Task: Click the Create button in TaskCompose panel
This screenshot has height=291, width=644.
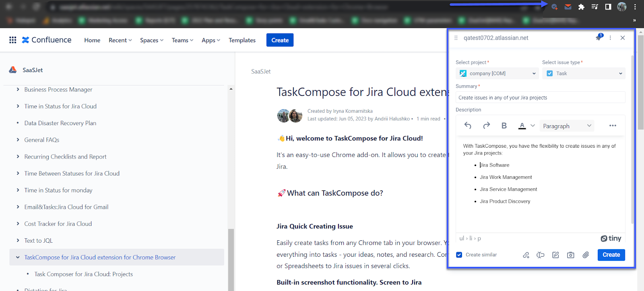Action: click(611, 255)
